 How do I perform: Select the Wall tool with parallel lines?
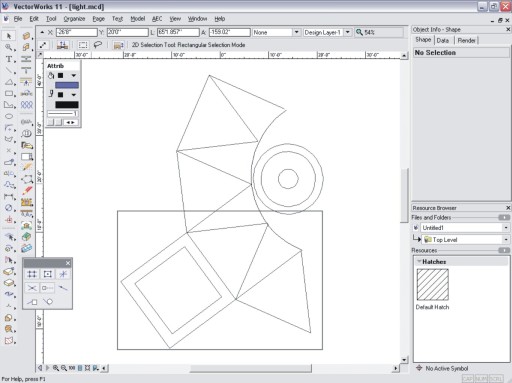26,59
